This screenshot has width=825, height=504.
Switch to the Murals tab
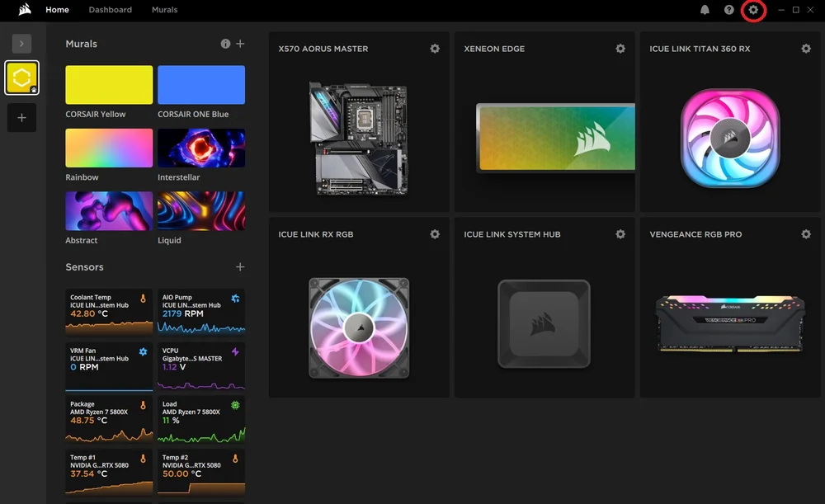pyautogui.click(x=164, y=10)
